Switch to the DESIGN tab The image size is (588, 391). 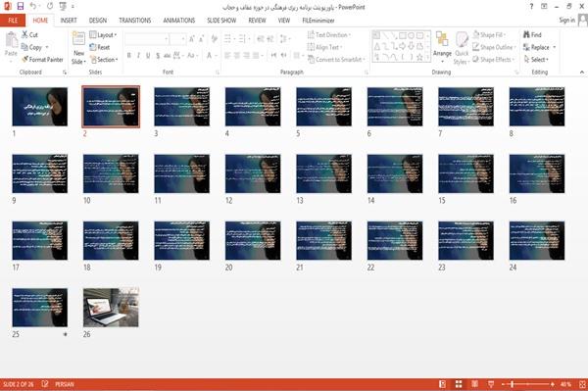(98, 21)
